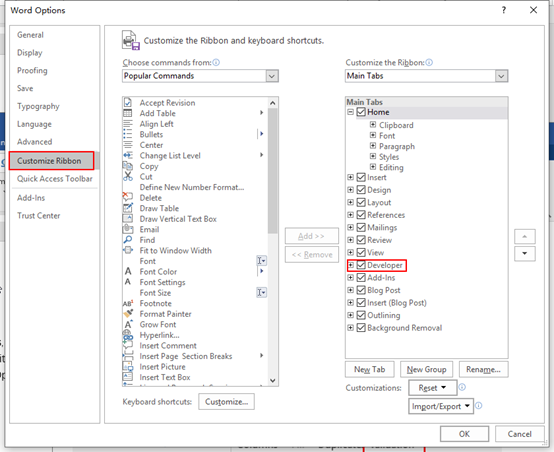
Task: Click the info icon beside Reset
Action: 462,387
